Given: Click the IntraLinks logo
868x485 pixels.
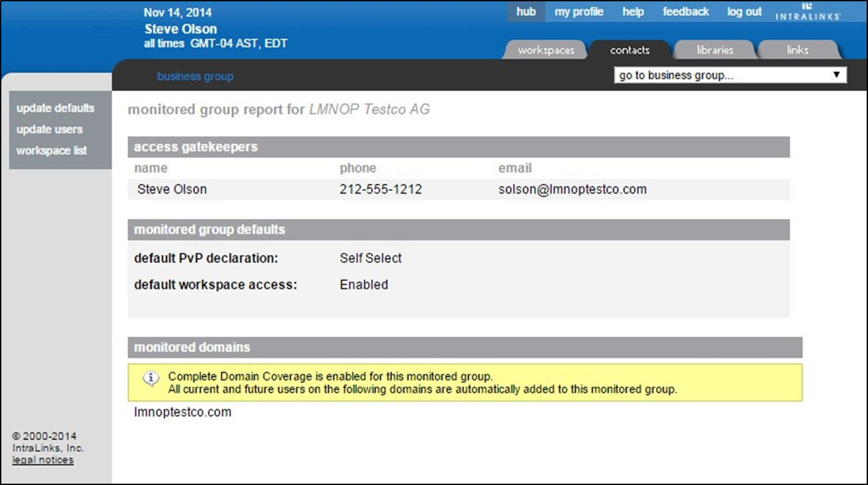Looking at the screenshot, I should click(808, 11).
